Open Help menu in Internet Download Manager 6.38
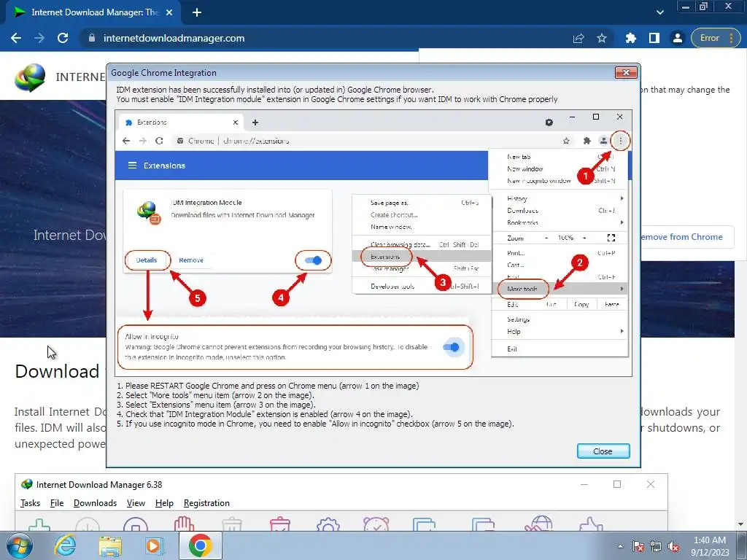Image resolution: width=747 pixels, height=560 pixels. [164, 503]
